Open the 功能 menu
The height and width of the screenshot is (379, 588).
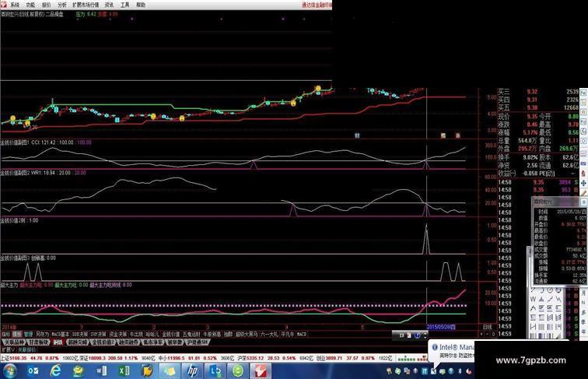(x=30, y=5)
